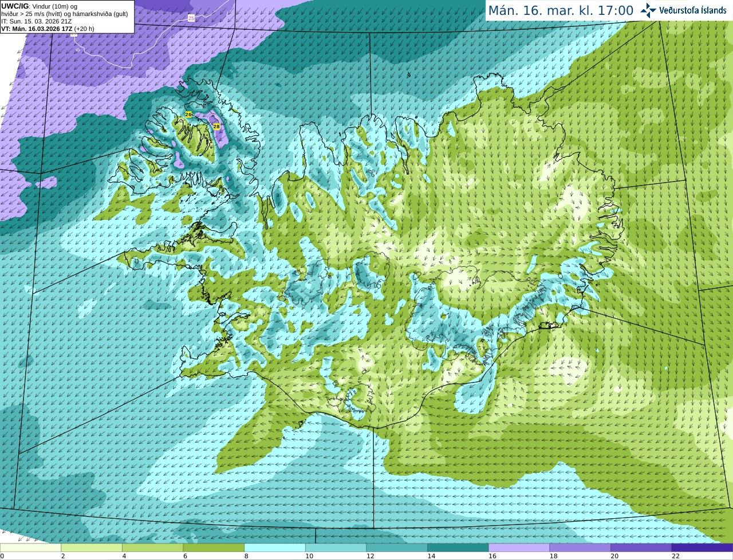Select the 2–4 m/s light green legend swatch
733x560 pixels.
click(92, 547)
